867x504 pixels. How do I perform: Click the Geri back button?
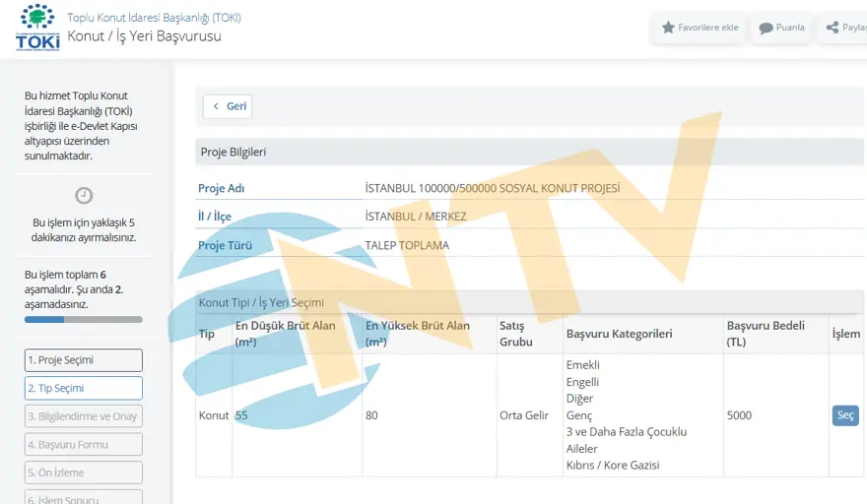click(228, 106)
